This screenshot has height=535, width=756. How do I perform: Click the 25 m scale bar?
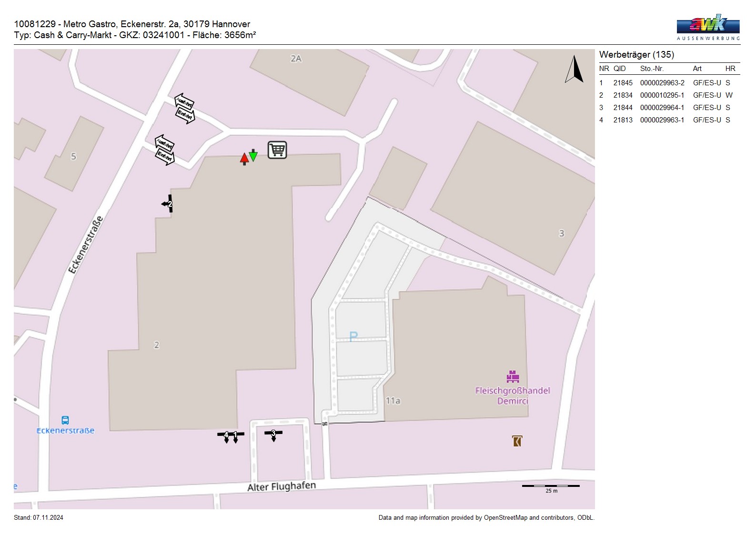click(x=551, y=486)
